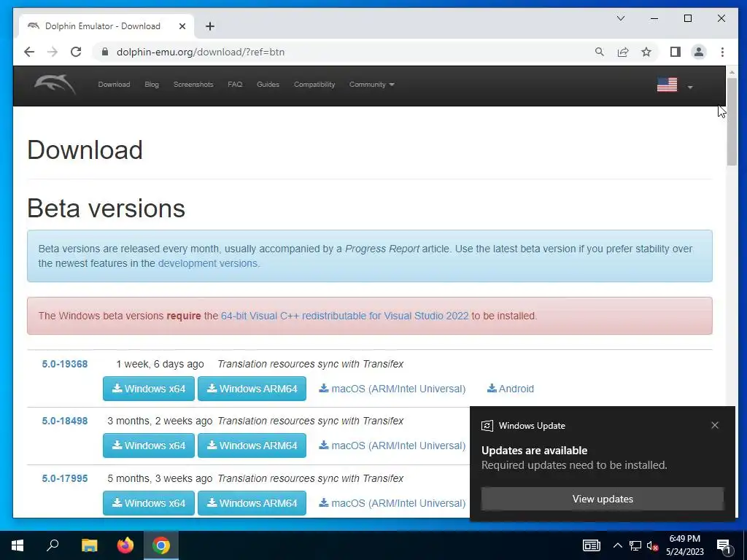Open the 5.0-17995 version link

[x=65, y=478]
